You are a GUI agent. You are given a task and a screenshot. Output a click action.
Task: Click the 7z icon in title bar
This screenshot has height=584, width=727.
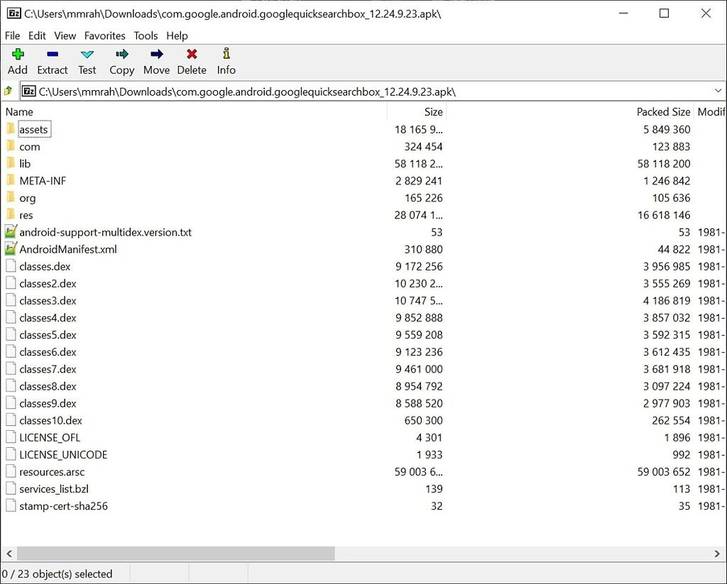[x=14, y=13]
